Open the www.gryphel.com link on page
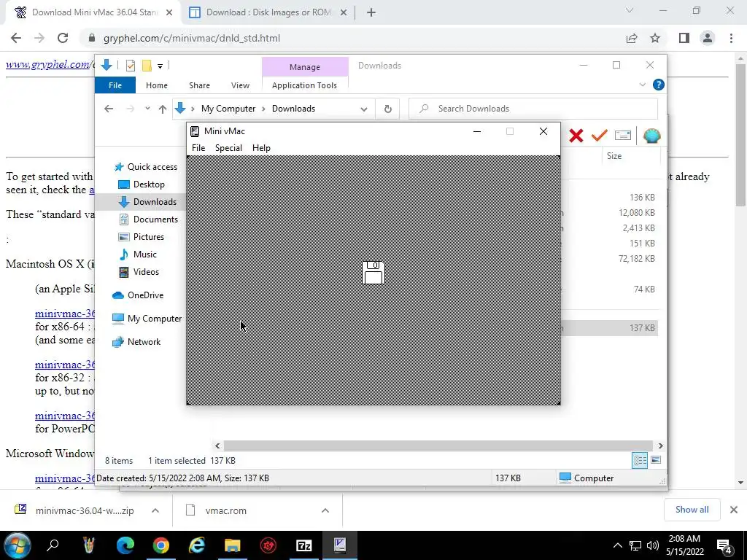This screenshot has width=747, height=560. (47, 64)
